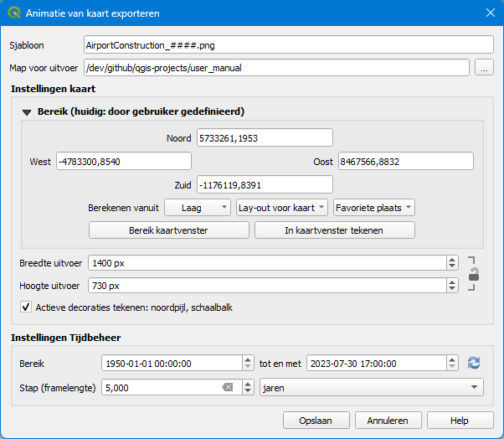Open the Lay-out voor kaart dropdown
Image resolution: width=504 pixels, height=439 pixels.
280,207
